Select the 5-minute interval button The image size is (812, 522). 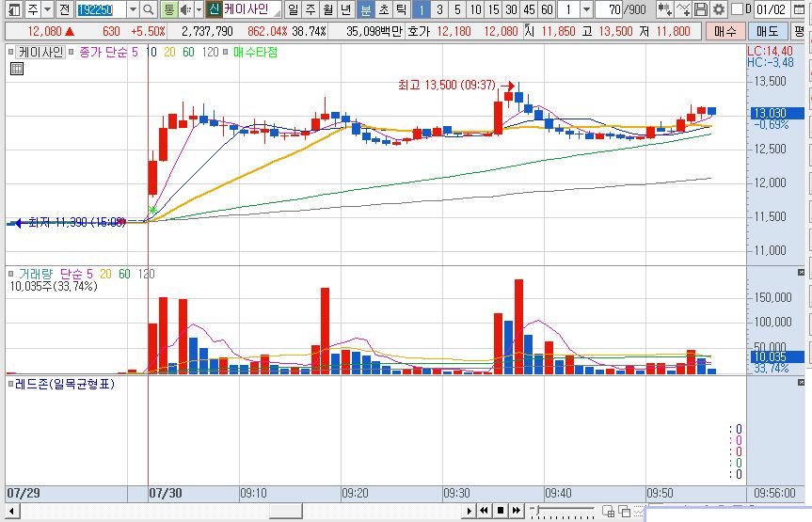click(457, 9)
